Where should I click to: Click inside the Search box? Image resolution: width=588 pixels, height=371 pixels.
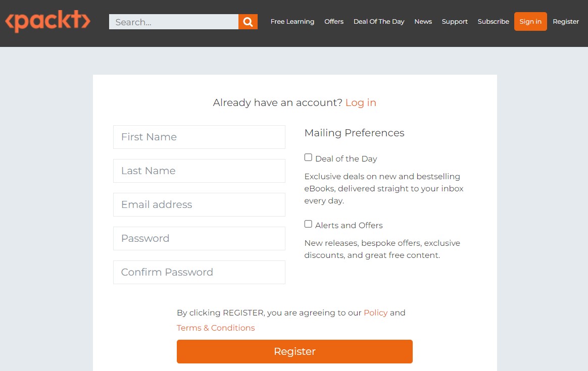(173, 22)
